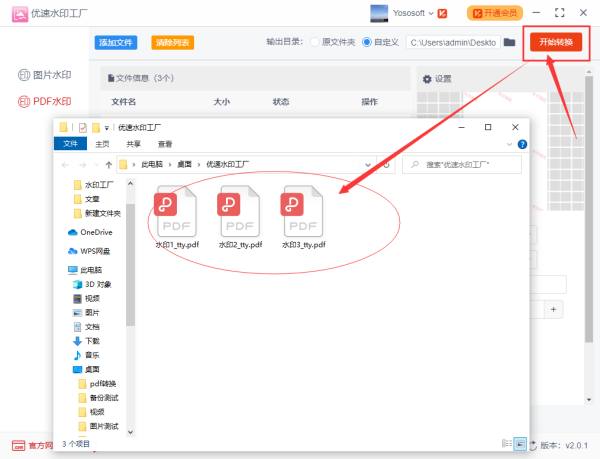Open the Explorer 共享 ribbon tab
This screenshot has width=600, height=459.
click(134, 144)
